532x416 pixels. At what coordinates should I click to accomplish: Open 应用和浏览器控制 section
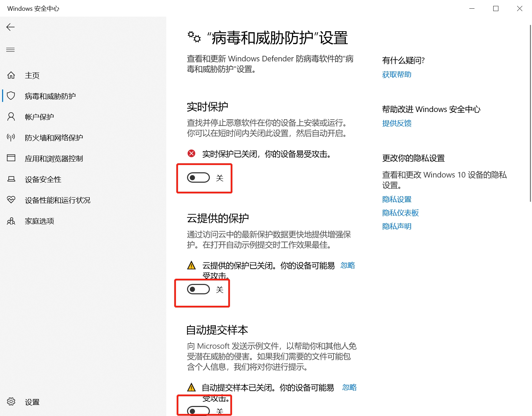click(x=54, y=158)
